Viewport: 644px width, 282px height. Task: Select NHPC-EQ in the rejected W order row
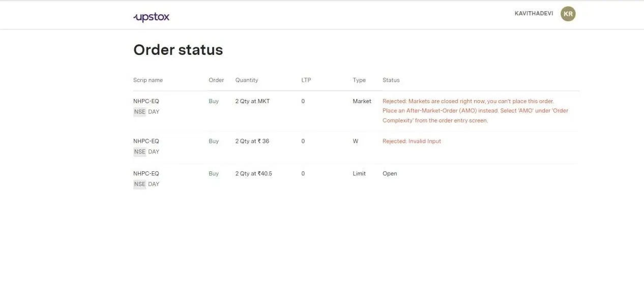pos(146,141)
